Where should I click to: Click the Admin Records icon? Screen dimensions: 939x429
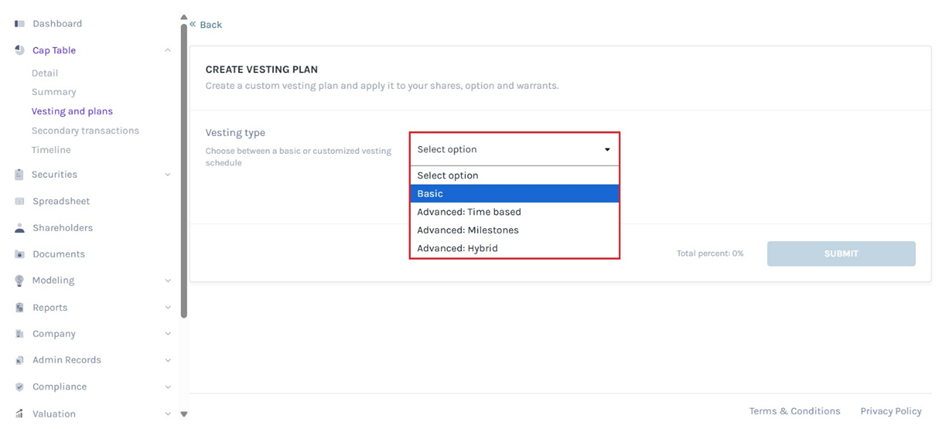(20, 360)
